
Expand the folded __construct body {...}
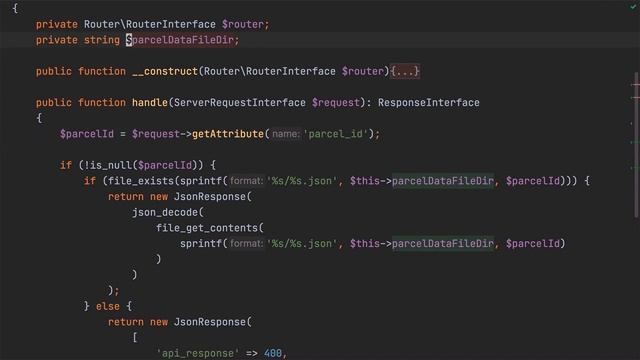point(404,71)
